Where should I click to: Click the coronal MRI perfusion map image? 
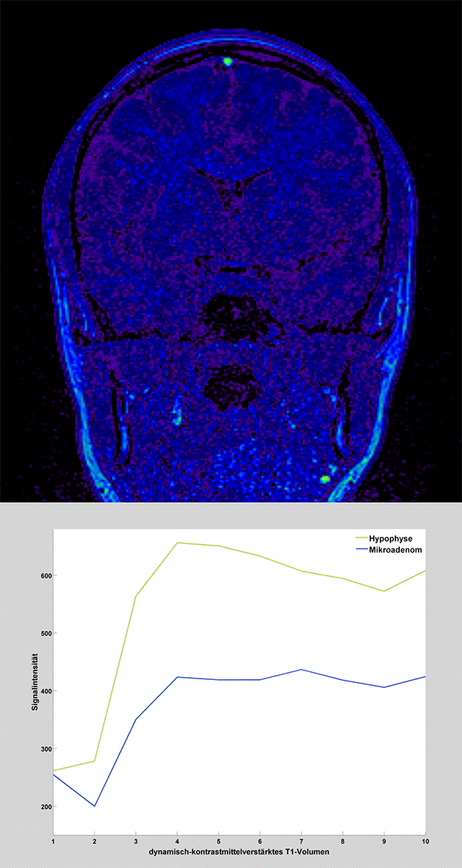point(231,250)
